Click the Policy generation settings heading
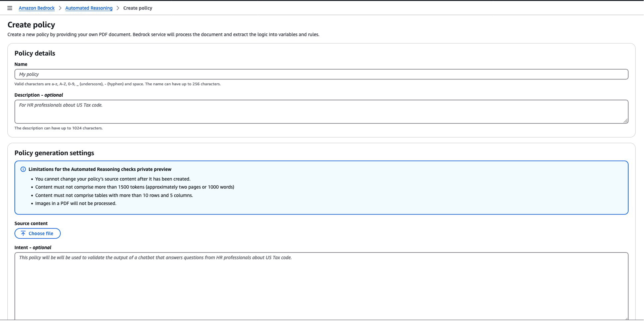Image resolution: width=644 pixels, height=321 pixels. pos(54,153)
